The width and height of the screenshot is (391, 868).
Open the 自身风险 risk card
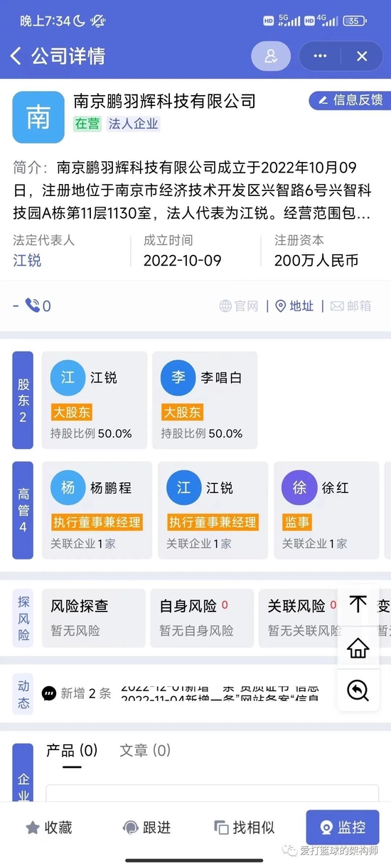(202, 617)
